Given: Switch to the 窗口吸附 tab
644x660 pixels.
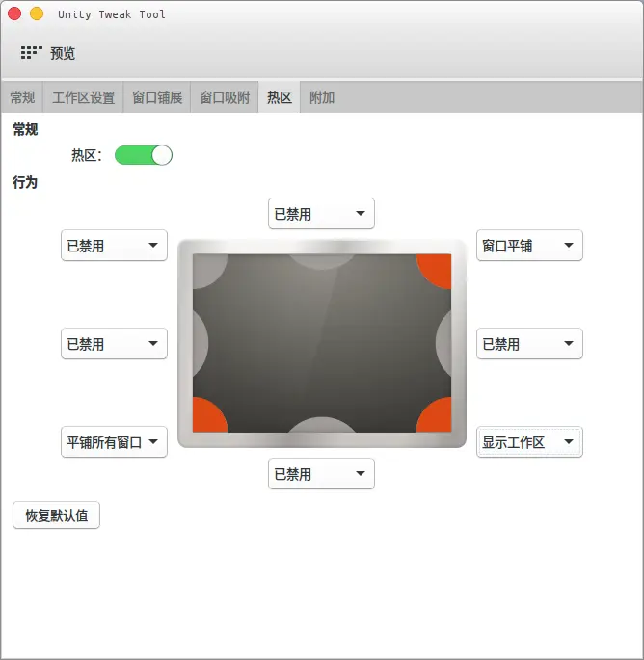Looking at the screenshot, I should 225,97.
